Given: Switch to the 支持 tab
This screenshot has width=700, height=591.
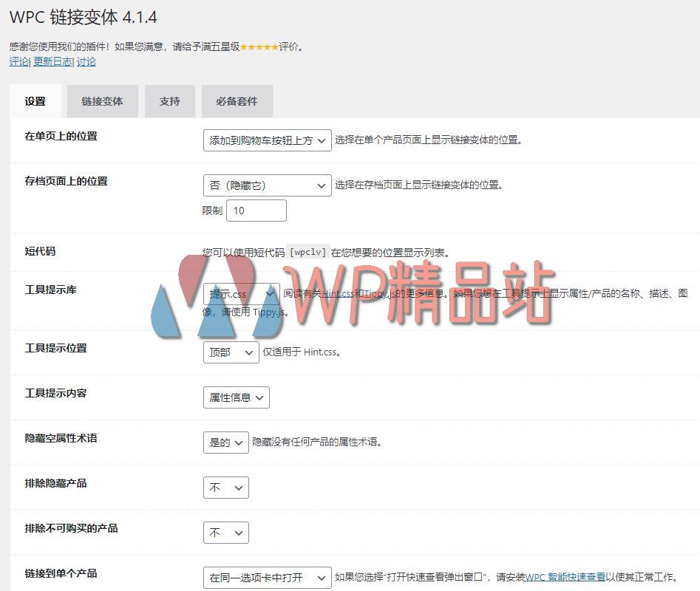Looking at the screenshot, I should [169, 101].
